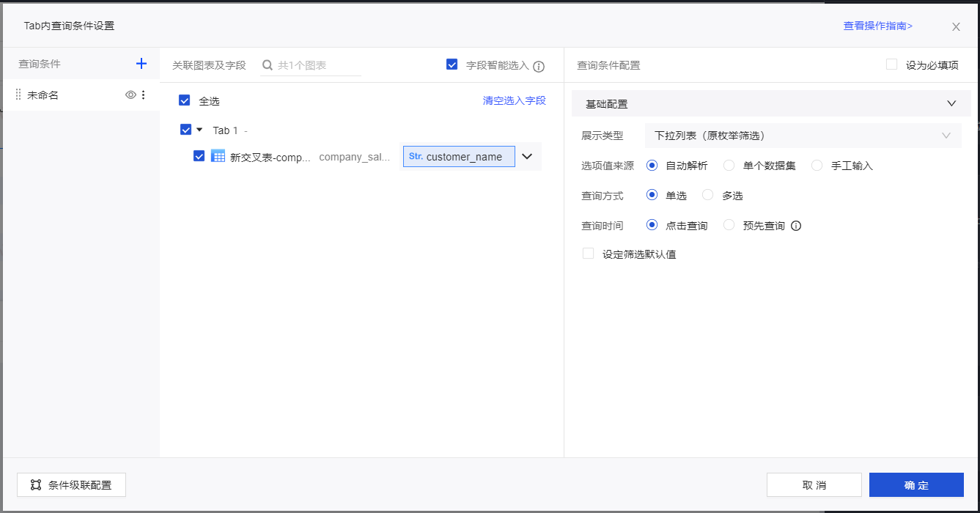Toggle eye visibility icon for 未命名
Viewport: 980px width, 513px height.
(130, 95)
